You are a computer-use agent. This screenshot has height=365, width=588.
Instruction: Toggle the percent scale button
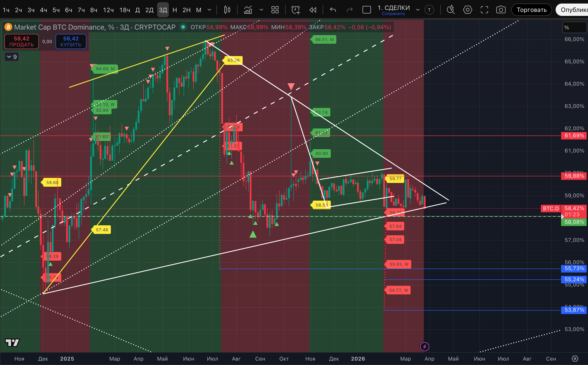(574, 28)
